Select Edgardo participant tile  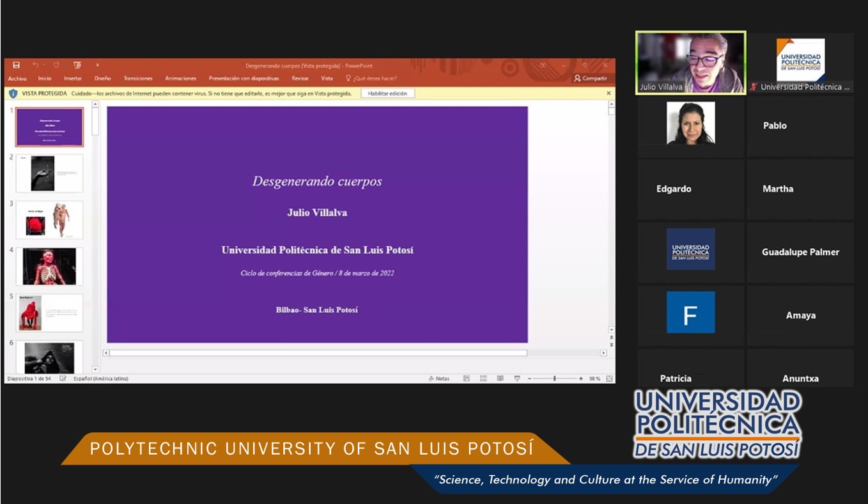click(x=691, y=189)
